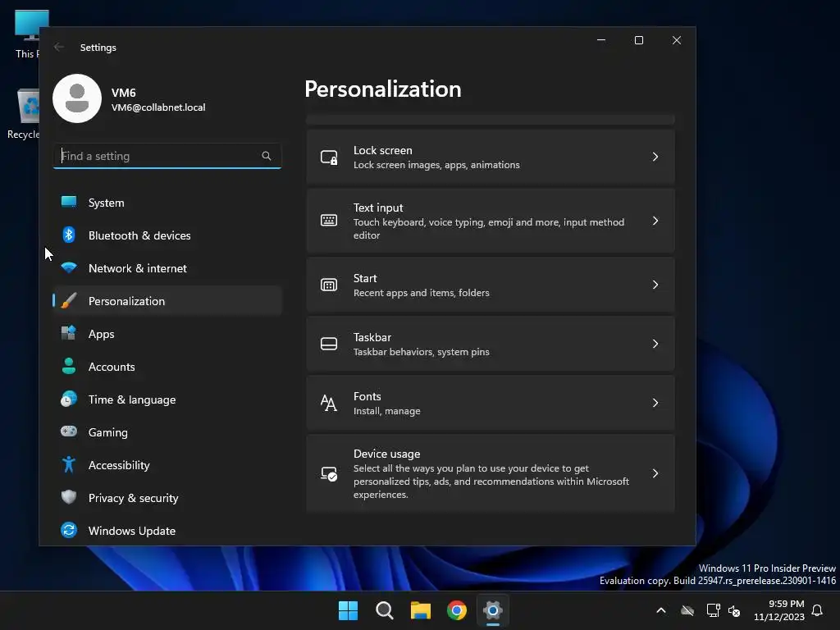The width and height of the screenshot is (840, 630).
Task: Open Network & internet category
Action: (167, 268)
